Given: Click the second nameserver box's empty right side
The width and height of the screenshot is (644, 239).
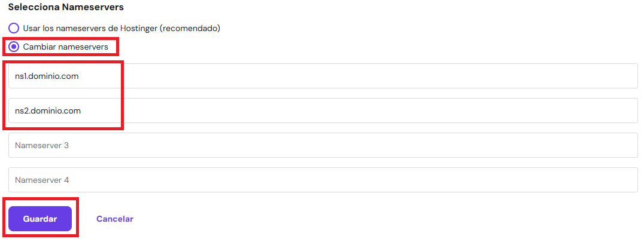Looking at the screenshot, I should pos(479,111).
